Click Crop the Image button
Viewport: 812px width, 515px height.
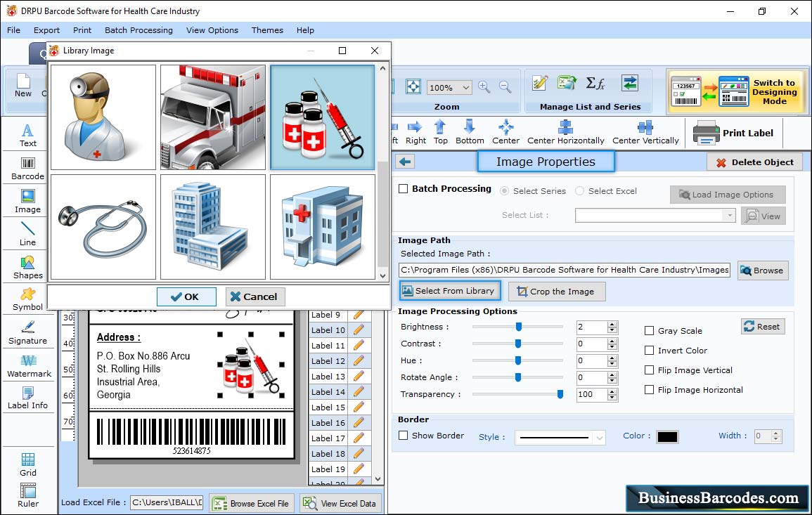[557, 292]
